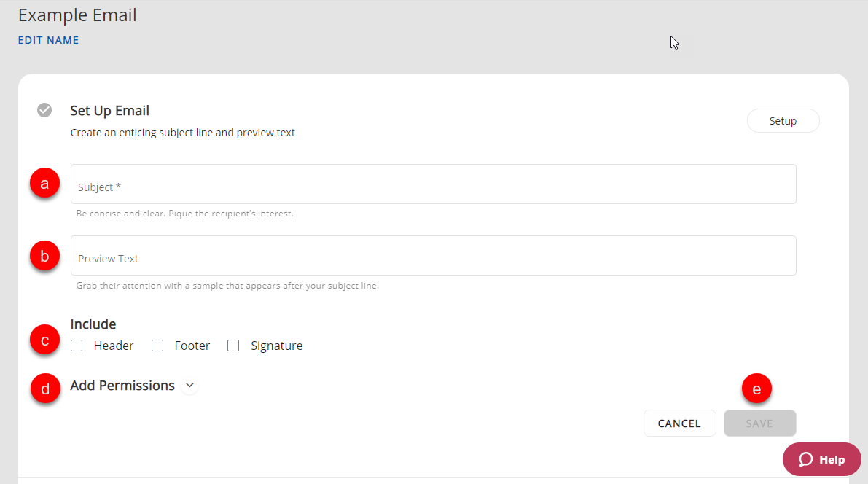The height and width of the screenshot is (484, 868).
Task: Check the Signature option
Action: point(233,346)
